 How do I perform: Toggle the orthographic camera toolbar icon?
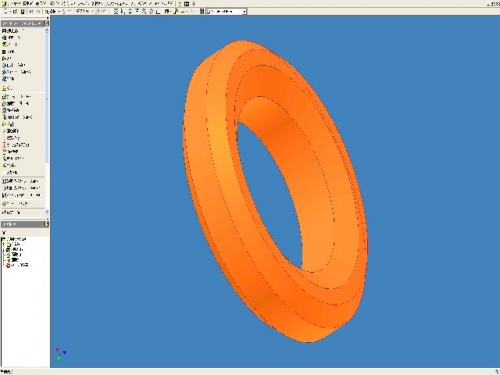(175, 11)
